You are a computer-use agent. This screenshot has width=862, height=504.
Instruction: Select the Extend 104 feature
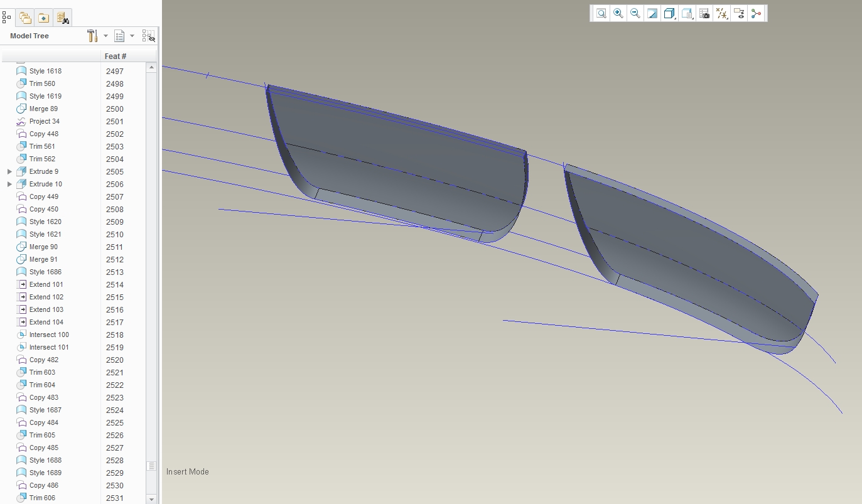tap(46, 322)
